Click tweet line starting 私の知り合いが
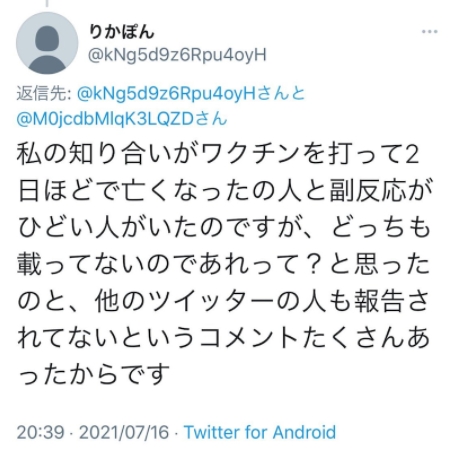Image resolution: width=455 pixels, height=452 pixels. [218, 154]
